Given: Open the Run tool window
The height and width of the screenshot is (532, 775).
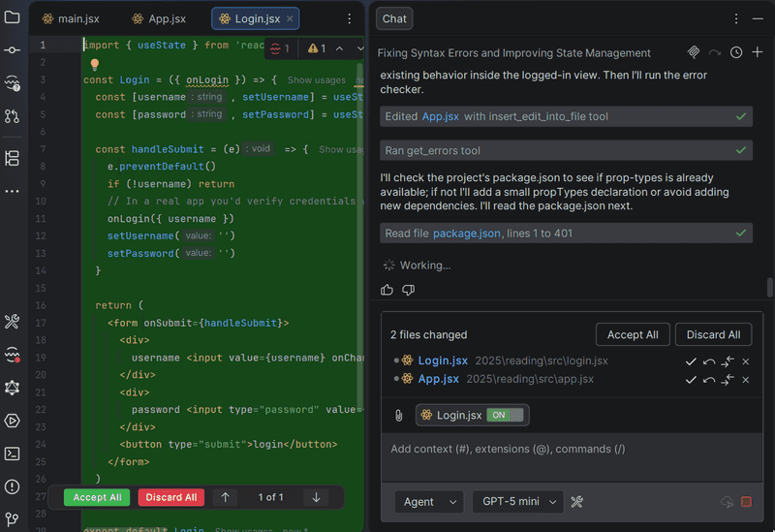Looking at the screenshot, I should [12, 421].
